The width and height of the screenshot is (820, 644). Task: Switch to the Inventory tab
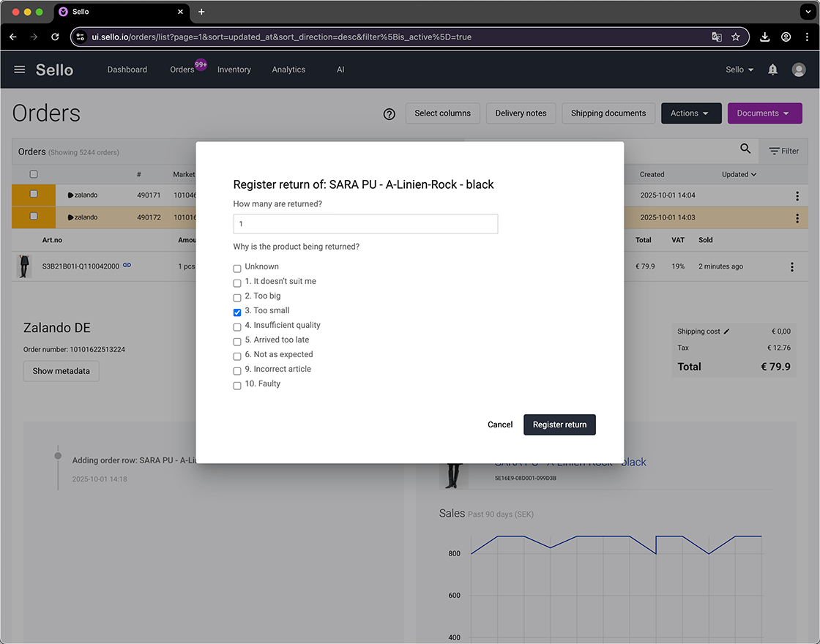tap(234, 69)
